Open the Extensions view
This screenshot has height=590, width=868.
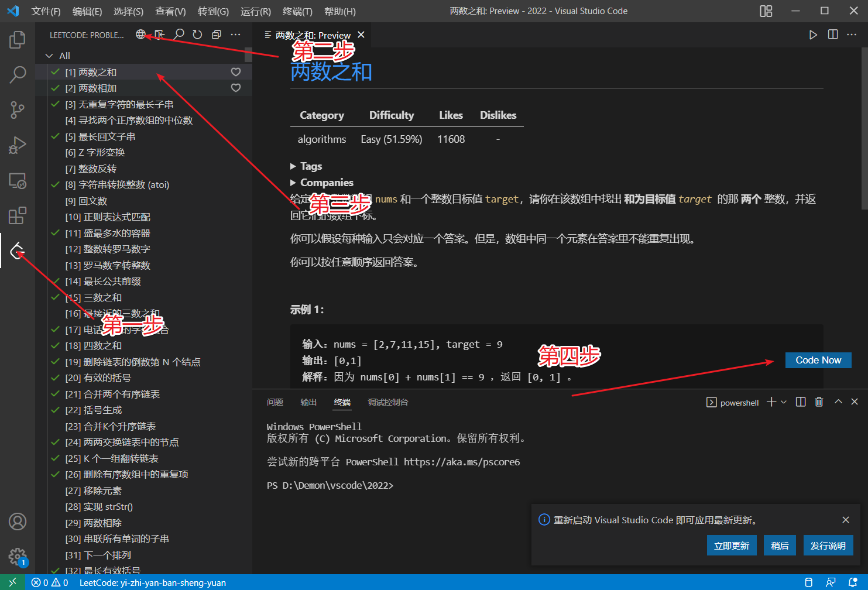[18, 215]
